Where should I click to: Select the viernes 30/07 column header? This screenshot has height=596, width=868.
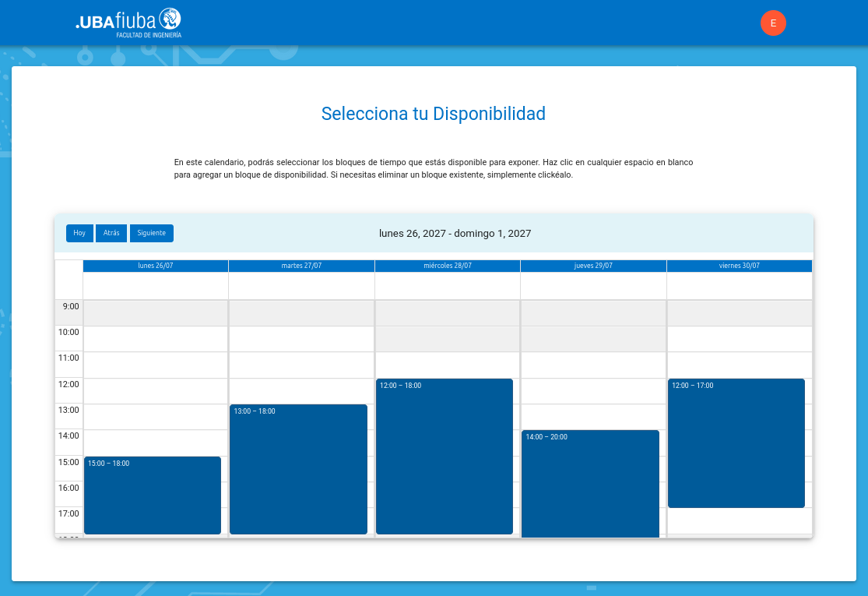click(740, 266)
